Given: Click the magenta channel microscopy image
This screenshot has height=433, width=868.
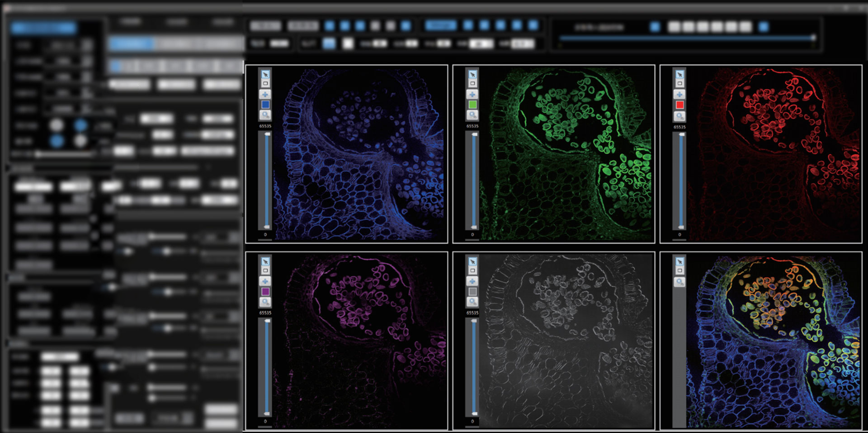Looking at the screenshot, I should pyautogui.click(x=359, y=341).
